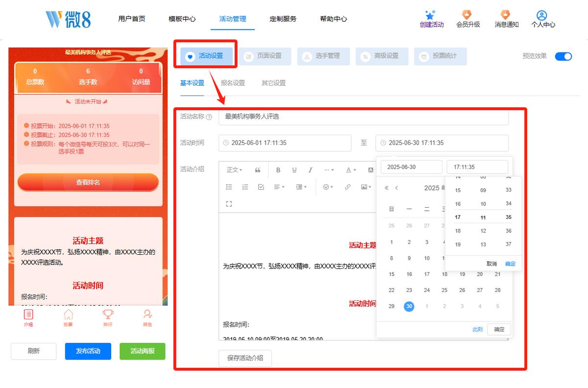
Task: Select the 基本设置 sub-tab
Action: click(192, 83)
